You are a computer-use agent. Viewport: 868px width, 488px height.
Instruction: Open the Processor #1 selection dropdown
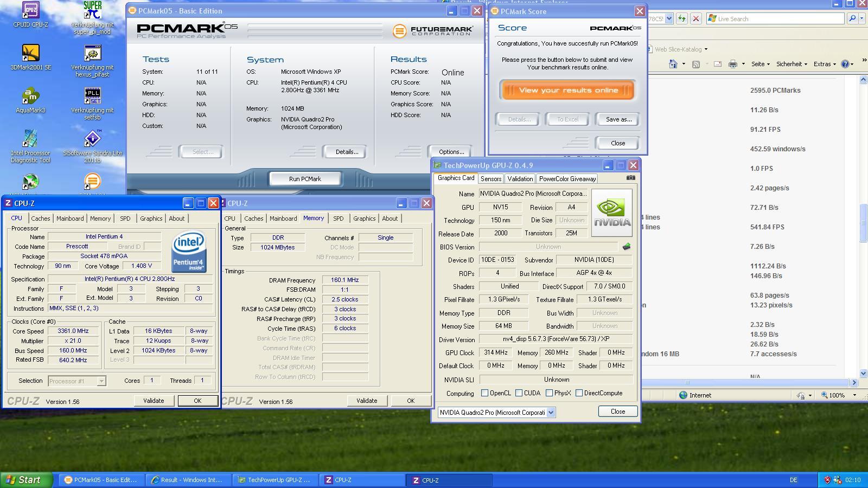[x=101, y=381]
